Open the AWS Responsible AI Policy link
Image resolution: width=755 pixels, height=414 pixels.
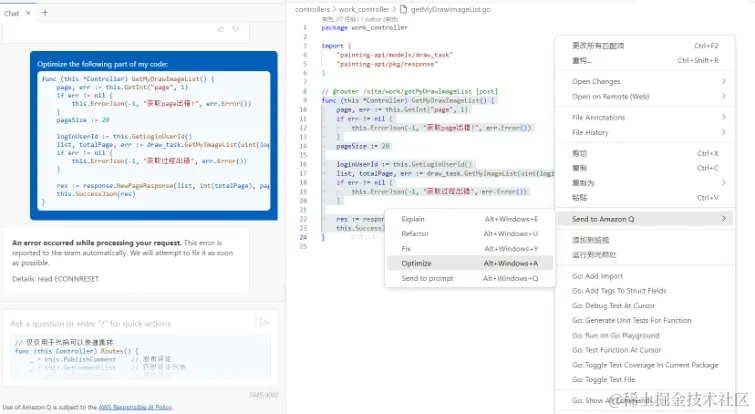click(x=135, y=407)
